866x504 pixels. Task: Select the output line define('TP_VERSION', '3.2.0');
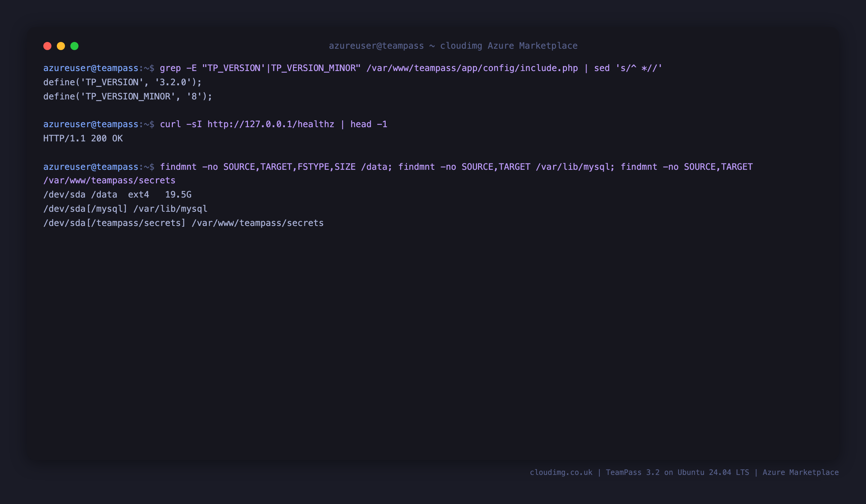pos(122,82)
